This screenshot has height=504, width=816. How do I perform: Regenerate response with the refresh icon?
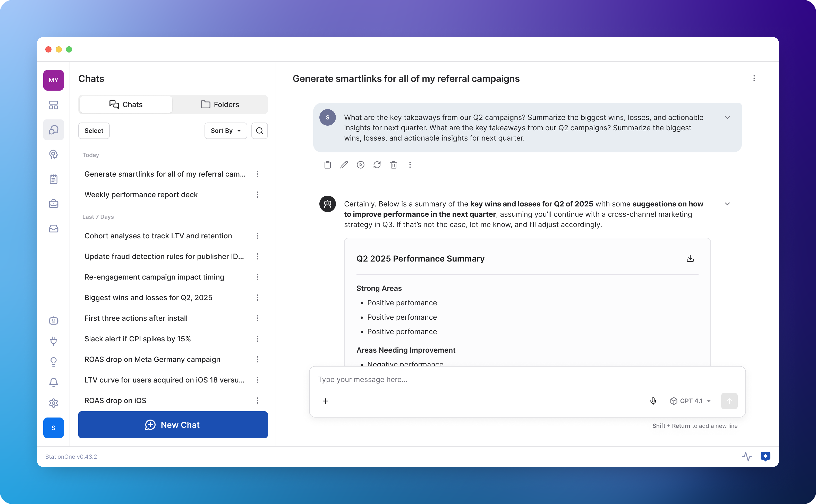point(377,165)
